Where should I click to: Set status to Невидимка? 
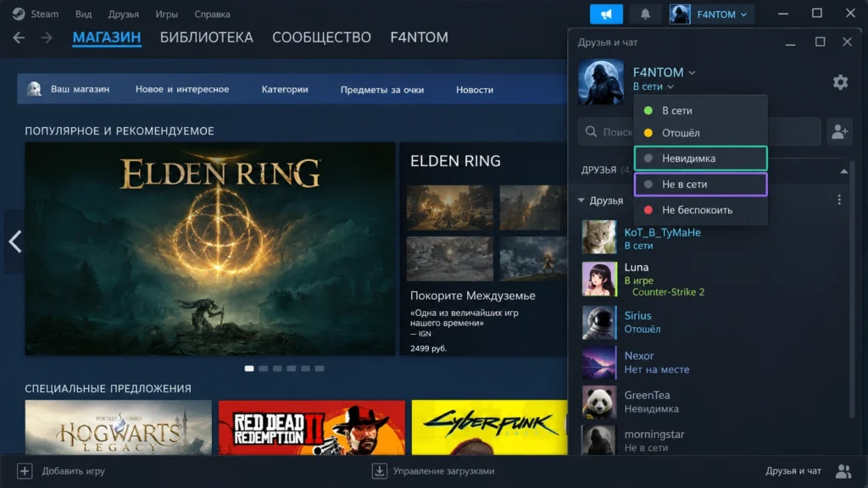701,158
